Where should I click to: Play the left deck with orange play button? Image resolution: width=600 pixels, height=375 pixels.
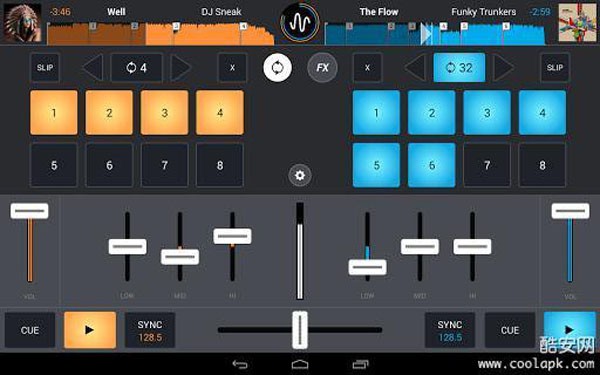[x=90, y=330]
